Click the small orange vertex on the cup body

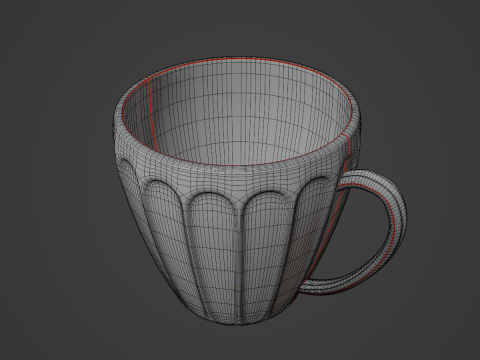pyautogui.click(x=237, y=288)
